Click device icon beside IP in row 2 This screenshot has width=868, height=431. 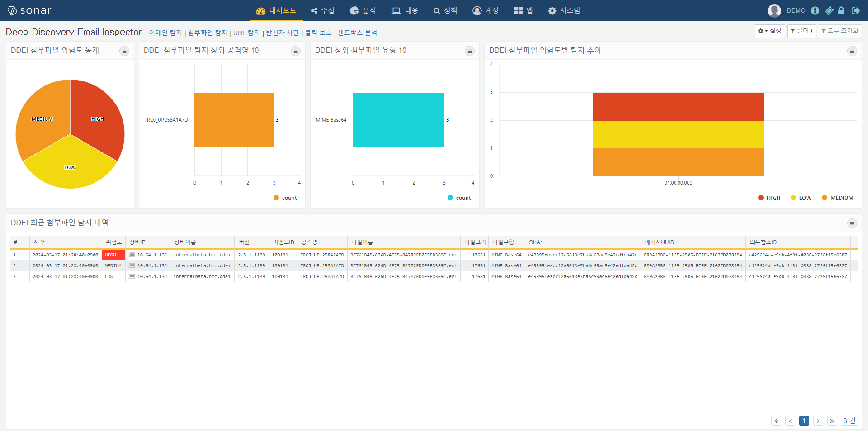click(132, 265)
